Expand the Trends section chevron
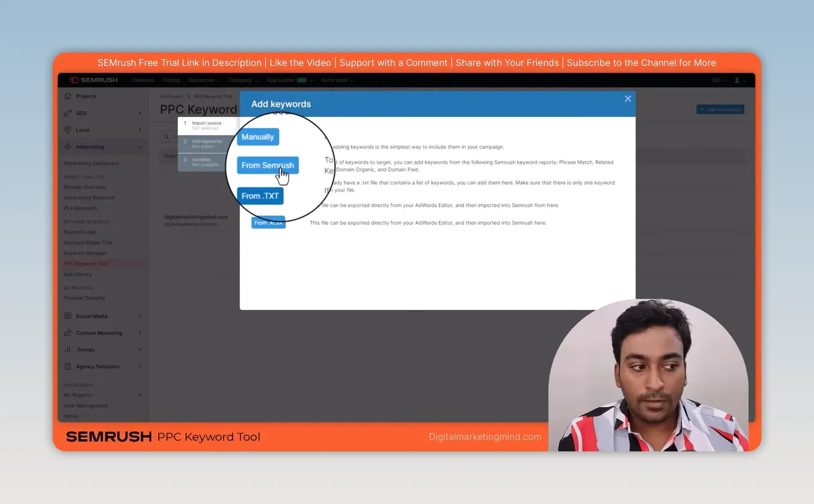 pos(140,349)
